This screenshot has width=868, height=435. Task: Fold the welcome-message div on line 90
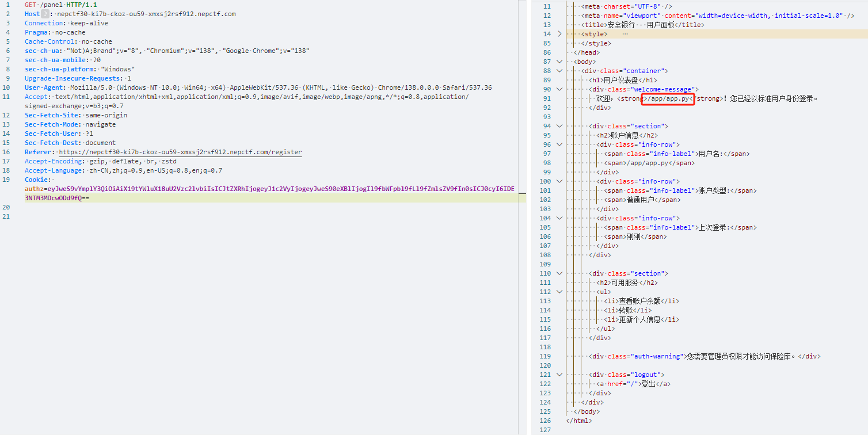(559, 89)
